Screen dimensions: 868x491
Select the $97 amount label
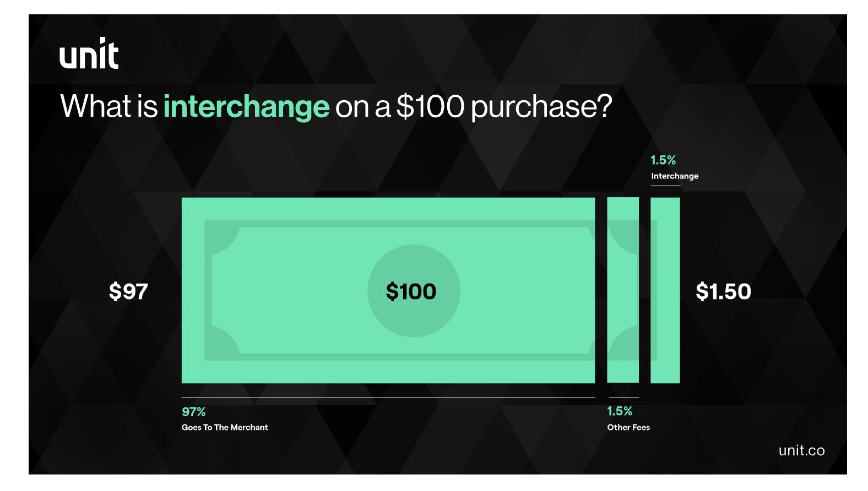point(128,291)
